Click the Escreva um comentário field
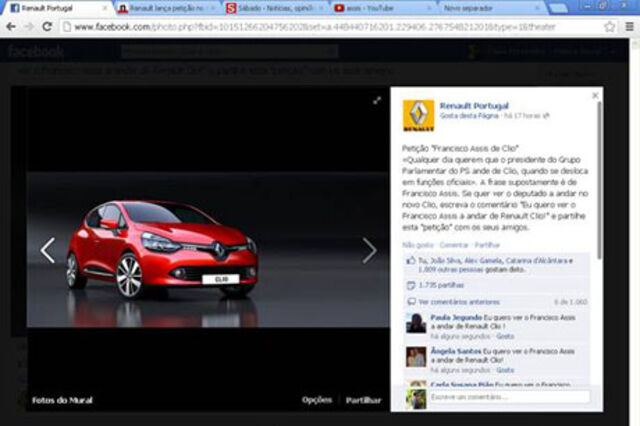 point(509,397)
